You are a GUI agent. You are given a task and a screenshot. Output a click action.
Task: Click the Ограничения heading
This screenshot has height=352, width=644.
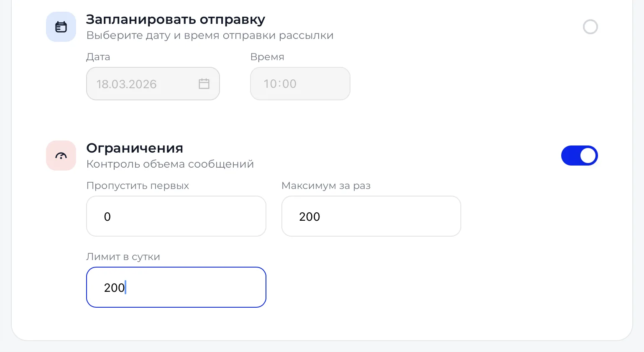[135, 148]
